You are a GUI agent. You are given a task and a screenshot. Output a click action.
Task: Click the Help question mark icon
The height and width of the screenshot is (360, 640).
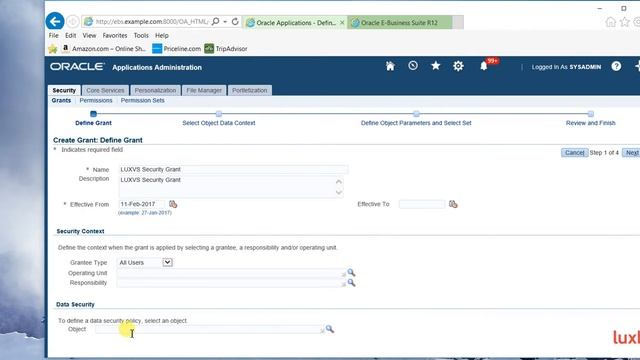616,66
